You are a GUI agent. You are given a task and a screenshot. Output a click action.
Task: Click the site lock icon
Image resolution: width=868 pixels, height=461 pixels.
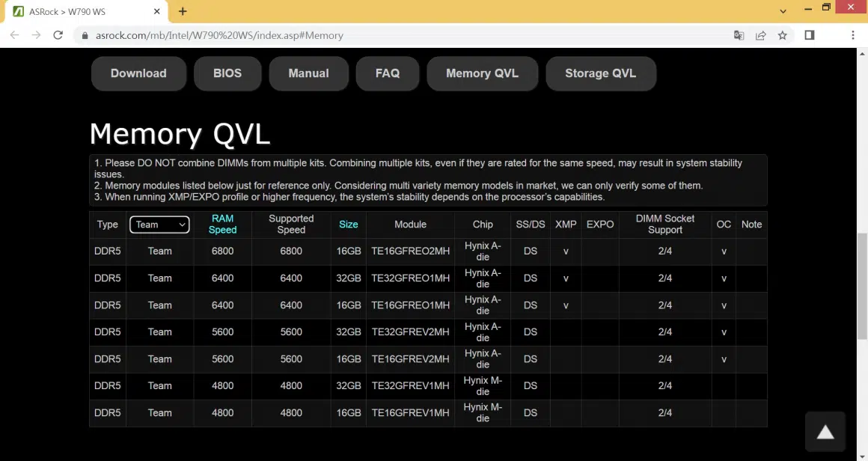point(85,35)
